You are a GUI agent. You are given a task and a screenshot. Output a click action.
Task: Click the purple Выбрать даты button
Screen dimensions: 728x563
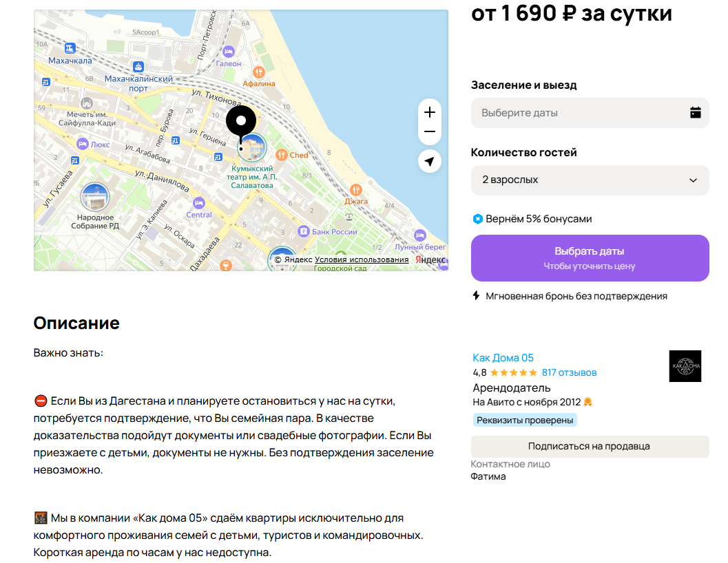pos(590,258)
